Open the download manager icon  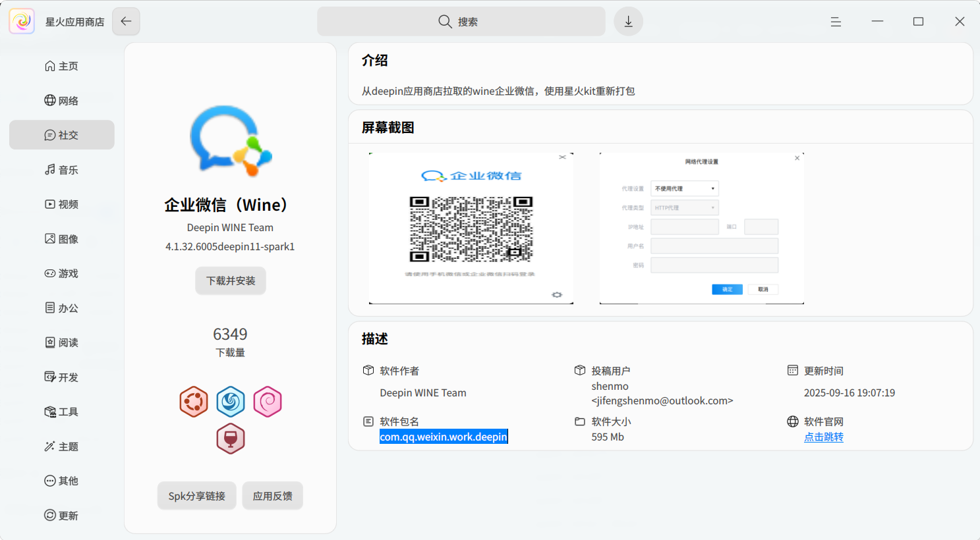tap(628, 21)
